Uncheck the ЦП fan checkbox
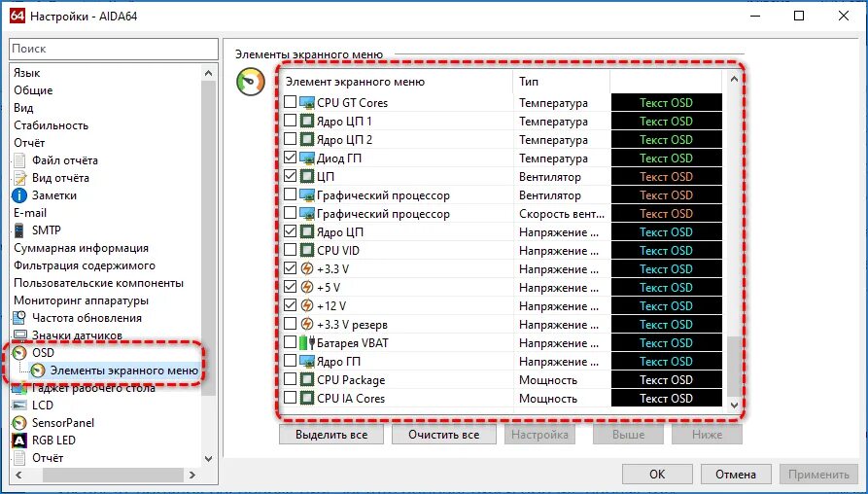The image size is (868, 494). [x=290, y=176]
